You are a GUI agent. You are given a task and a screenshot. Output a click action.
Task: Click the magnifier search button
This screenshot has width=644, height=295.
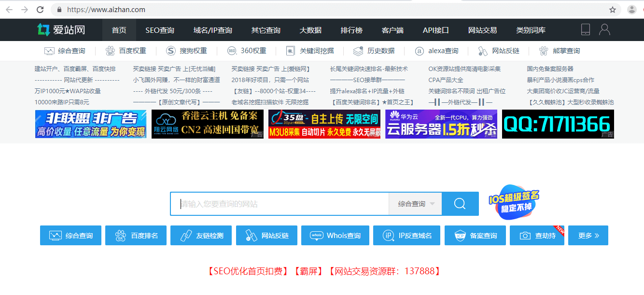click(460, 204)
